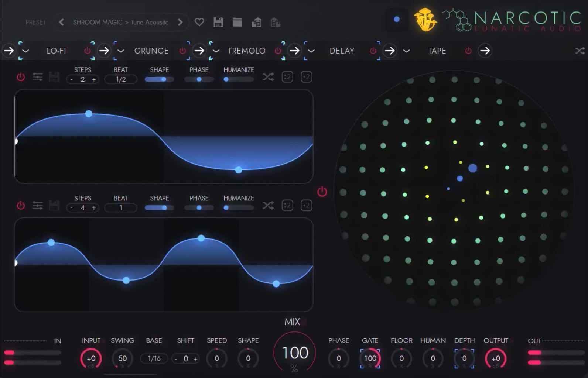Save the preset using the floppy disk icon

point(218,22)
